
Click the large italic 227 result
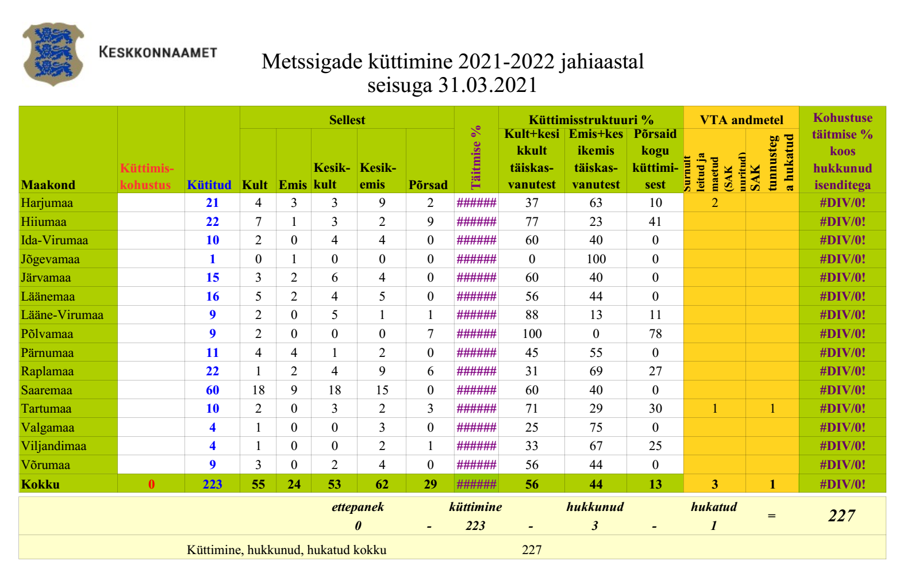pos(841,516)
